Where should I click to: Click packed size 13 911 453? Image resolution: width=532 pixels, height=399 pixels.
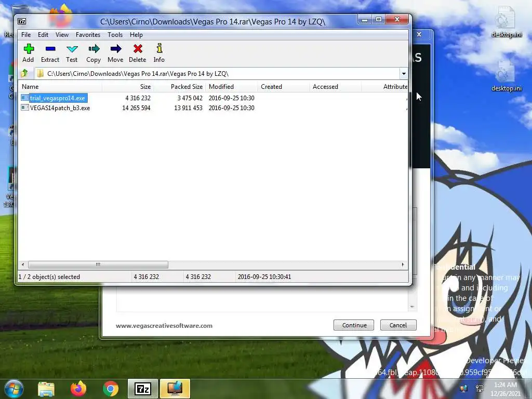188,108
